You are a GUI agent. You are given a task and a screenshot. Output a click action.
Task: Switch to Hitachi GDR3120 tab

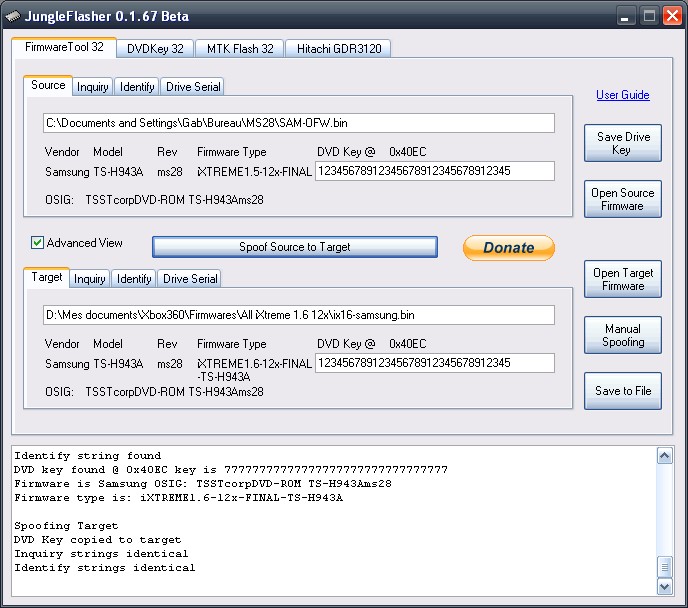click(x=338, y=49)
